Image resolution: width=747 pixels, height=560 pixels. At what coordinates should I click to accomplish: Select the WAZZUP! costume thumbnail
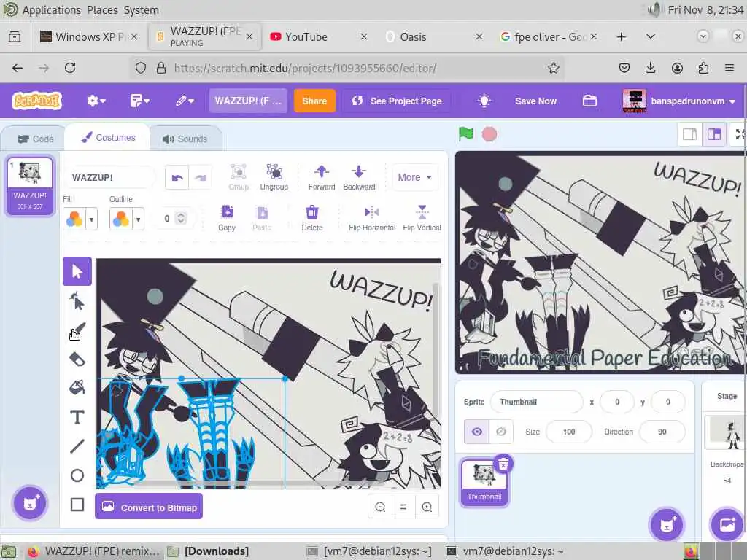coord(29,186)
